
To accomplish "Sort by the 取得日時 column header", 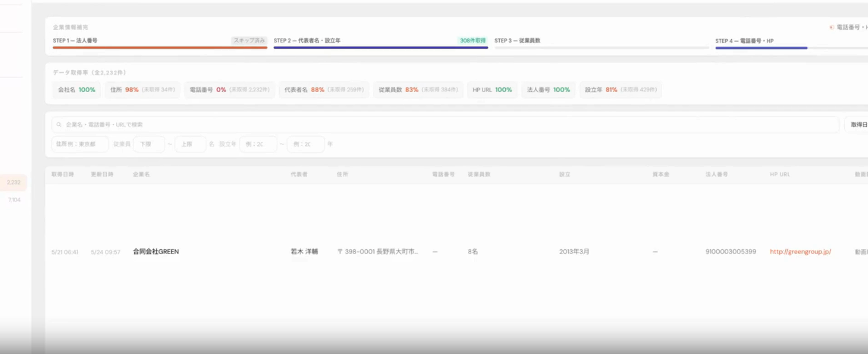I will click(63, 174).
